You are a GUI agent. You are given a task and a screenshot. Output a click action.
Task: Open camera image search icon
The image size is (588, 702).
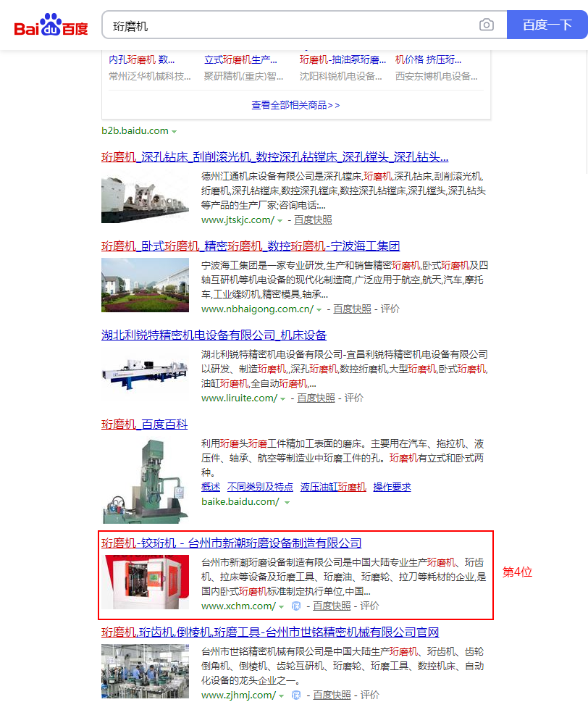pyautogui.click(x=487, y=25)
